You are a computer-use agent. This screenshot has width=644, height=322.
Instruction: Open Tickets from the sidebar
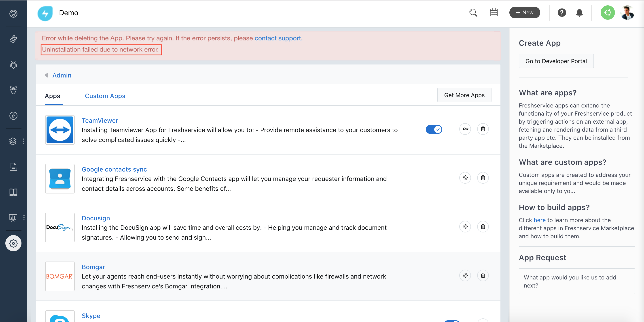(x=13, y=39)
